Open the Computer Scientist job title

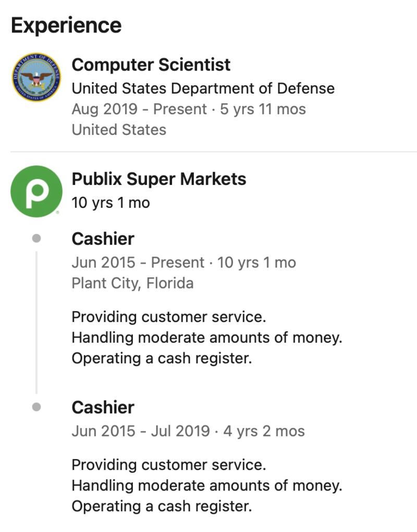(151, 65)
